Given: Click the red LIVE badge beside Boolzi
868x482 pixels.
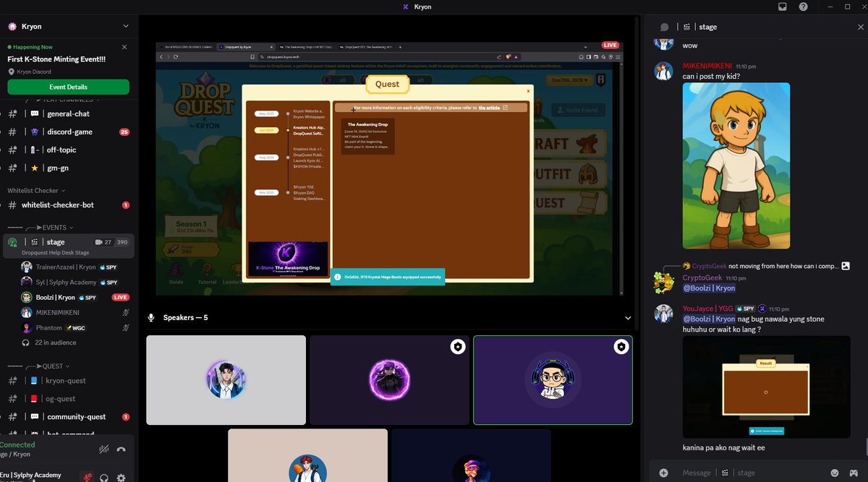Looking at the screenshot, I should tap(120, 297).
